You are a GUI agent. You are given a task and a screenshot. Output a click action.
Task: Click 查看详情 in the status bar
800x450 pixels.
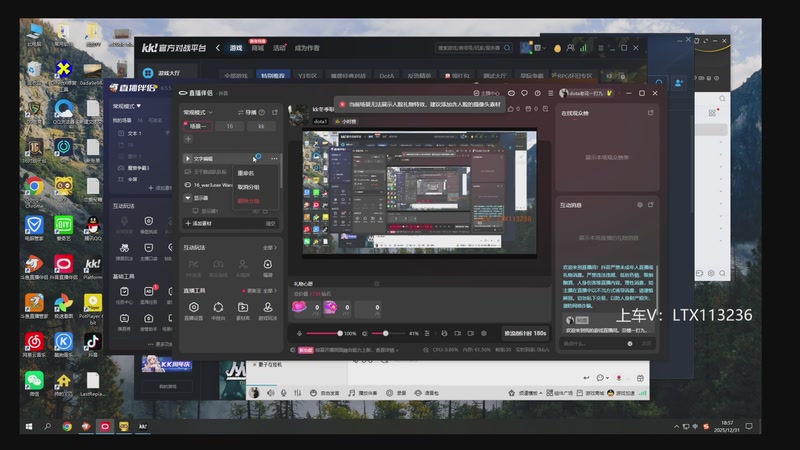pos(387,350)
